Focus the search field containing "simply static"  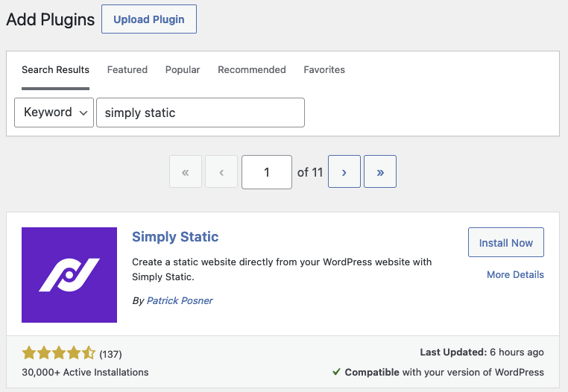tap(201, 113)
